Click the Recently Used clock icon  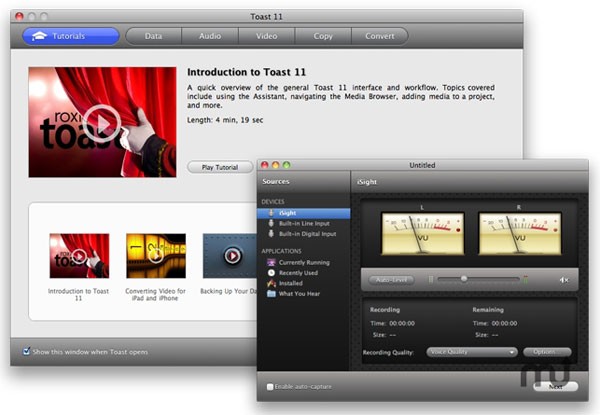pos(271,273)
